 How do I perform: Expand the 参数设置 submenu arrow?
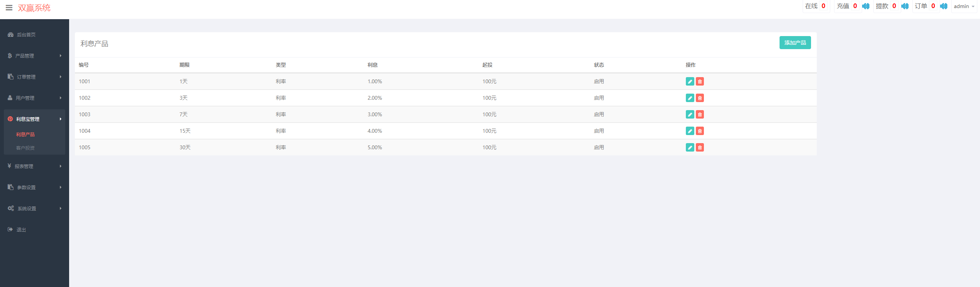[x=61, y=187]
